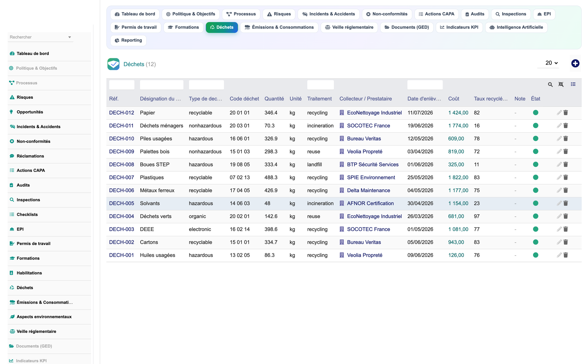Switch to the Tableau de bord tab

pyautogui.click(x=135, y=14)
